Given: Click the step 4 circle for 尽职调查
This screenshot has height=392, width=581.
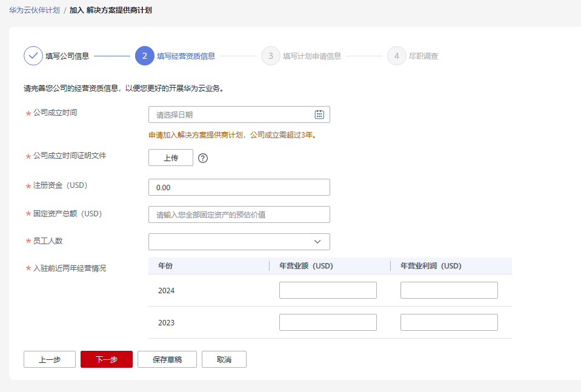Looking at the screenshot, I should pyautogui.click(x=397, y=56).
